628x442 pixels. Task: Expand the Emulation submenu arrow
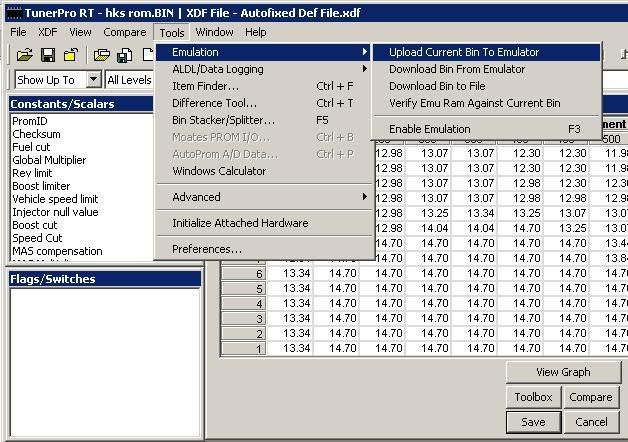(364, 52)
